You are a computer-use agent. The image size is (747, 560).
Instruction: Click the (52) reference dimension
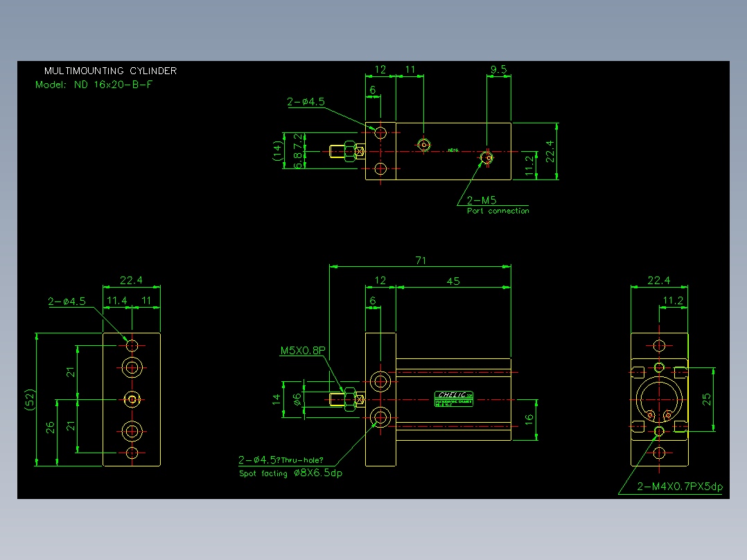tap(30, 399)
